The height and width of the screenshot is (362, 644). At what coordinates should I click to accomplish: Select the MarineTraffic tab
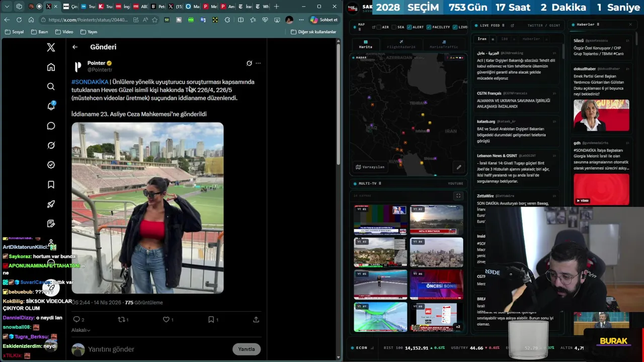pos(444,44)
